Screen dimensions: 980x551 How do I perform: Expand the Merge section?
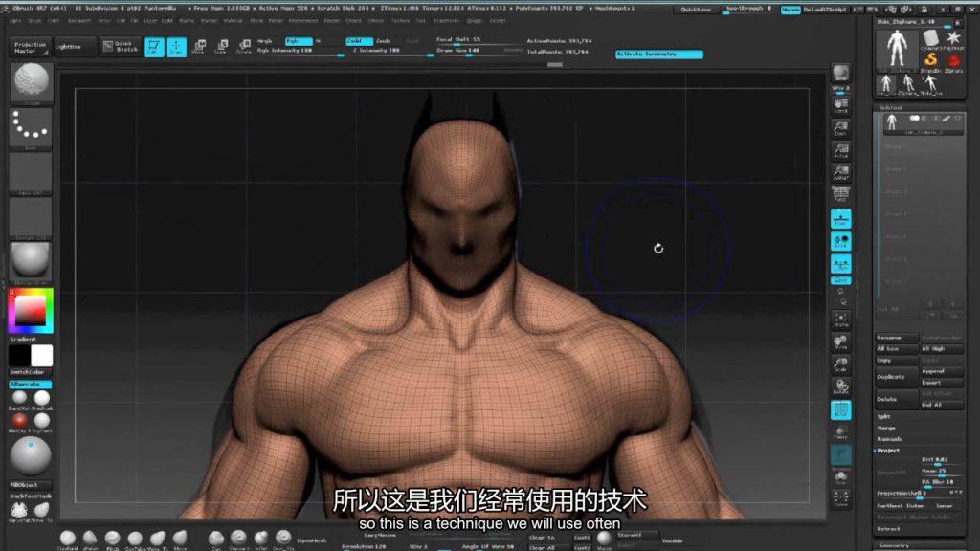pos(886,428)
